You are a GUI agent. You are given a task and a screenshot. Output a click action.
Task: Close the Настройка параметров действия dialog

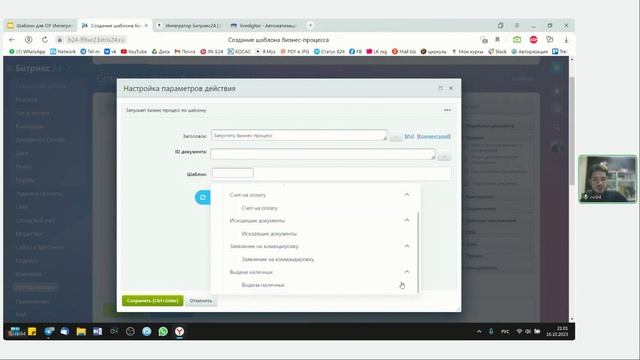(x=451, y=88)
